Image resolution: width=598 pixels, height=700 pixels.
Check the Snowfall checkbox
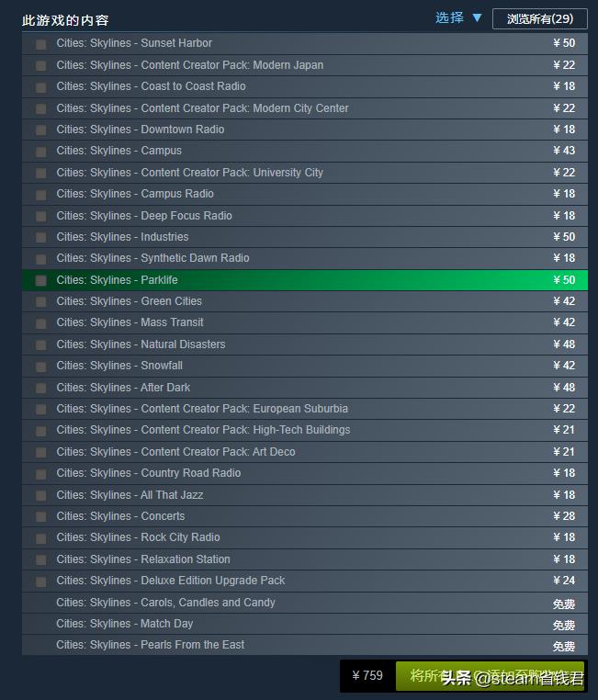tap(40, 367)
